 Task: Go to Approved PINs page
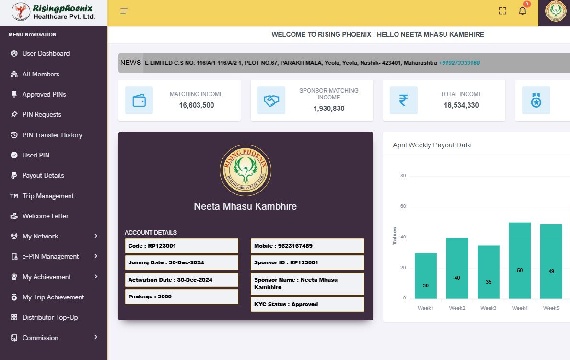click(44, 95)
